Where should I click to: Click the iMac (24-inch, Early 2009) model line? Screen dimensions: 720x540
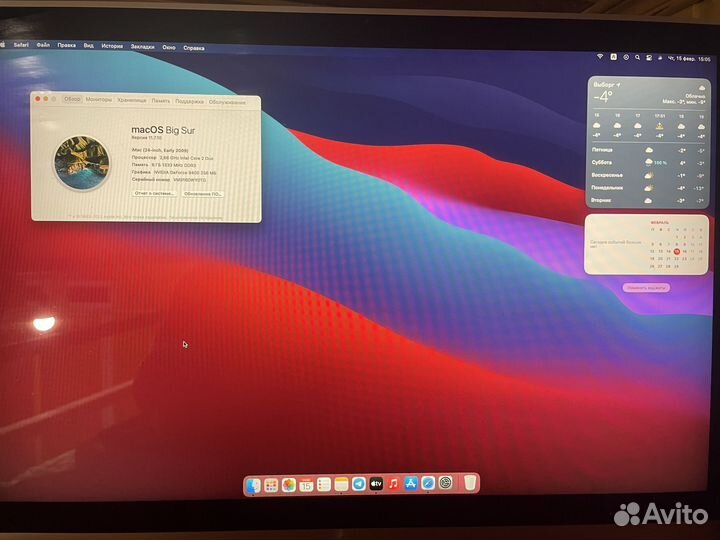tap(160, 151)
